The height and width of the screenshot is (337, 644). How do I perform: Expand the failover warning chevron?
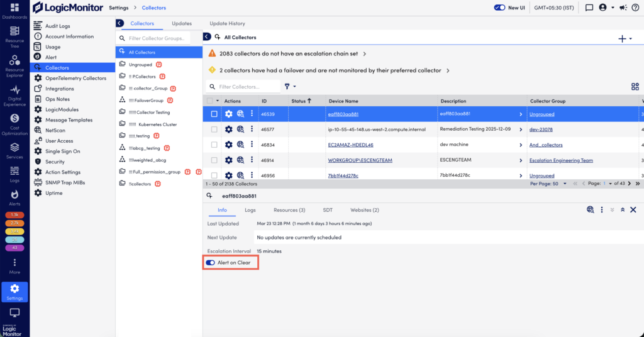[448, 70]
